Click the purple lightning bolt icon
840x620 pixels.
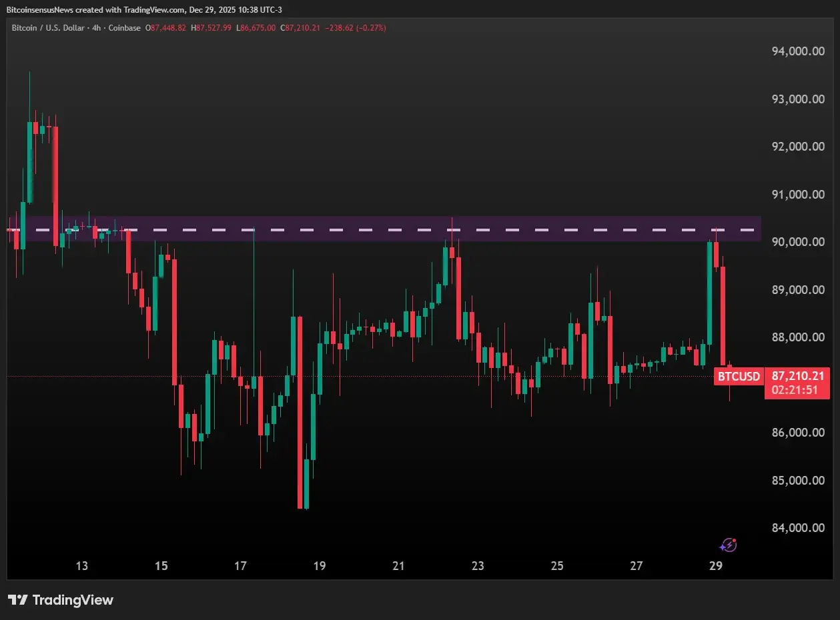(x=729, y=545)
